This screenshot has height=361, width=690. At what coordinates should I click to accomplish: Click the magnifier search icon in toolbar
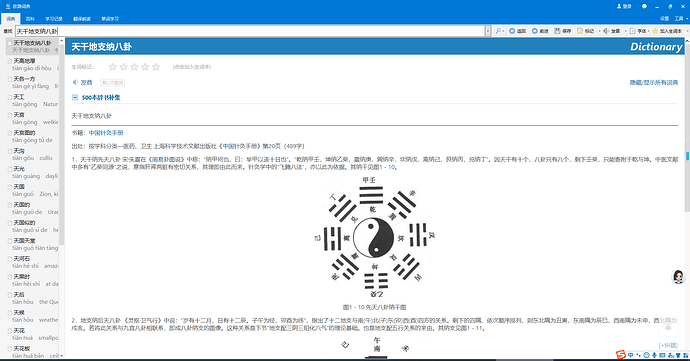tap(498, 31)
